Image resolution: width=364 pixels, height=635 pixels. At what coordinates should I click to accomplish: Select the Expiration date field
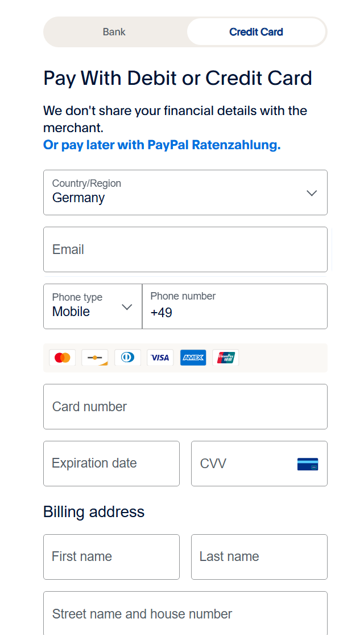click(x=111, y=464)
